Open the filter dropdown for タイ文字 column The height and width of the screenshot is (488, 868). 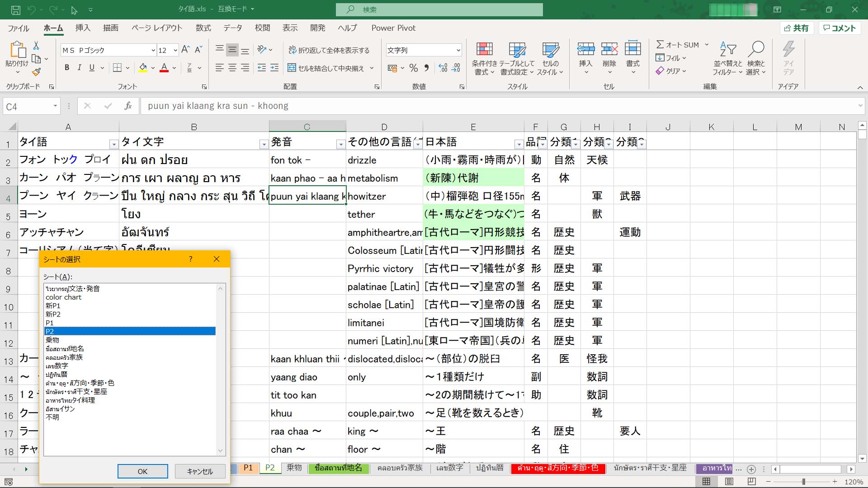coord(264,144)
